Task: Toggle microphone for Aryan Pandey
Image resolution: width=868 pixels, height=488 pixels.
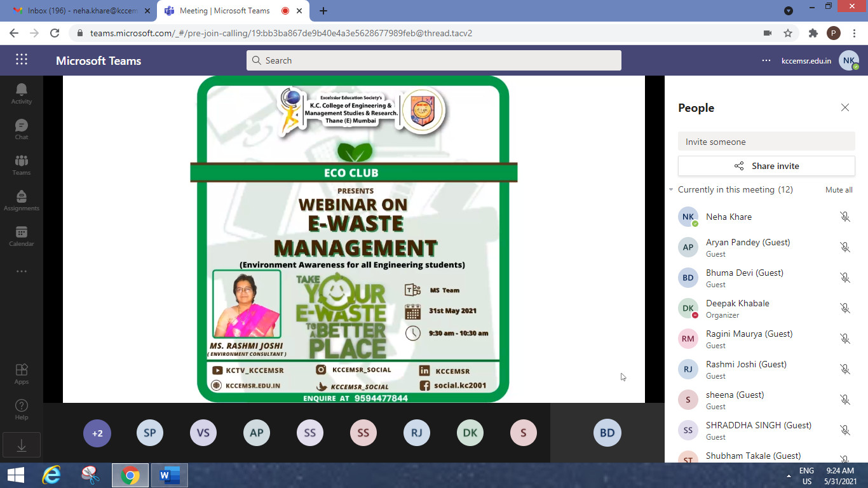Action: [844, 247]
